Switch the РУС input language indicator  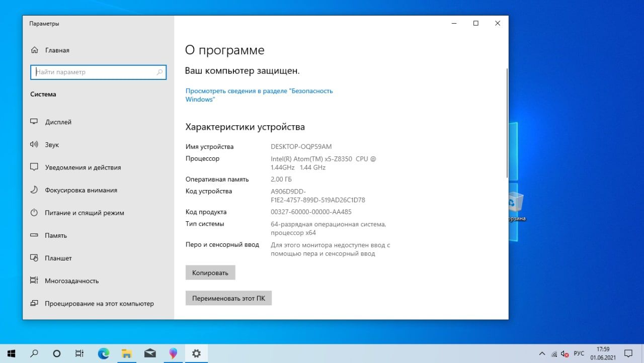(x=579, y=354)
